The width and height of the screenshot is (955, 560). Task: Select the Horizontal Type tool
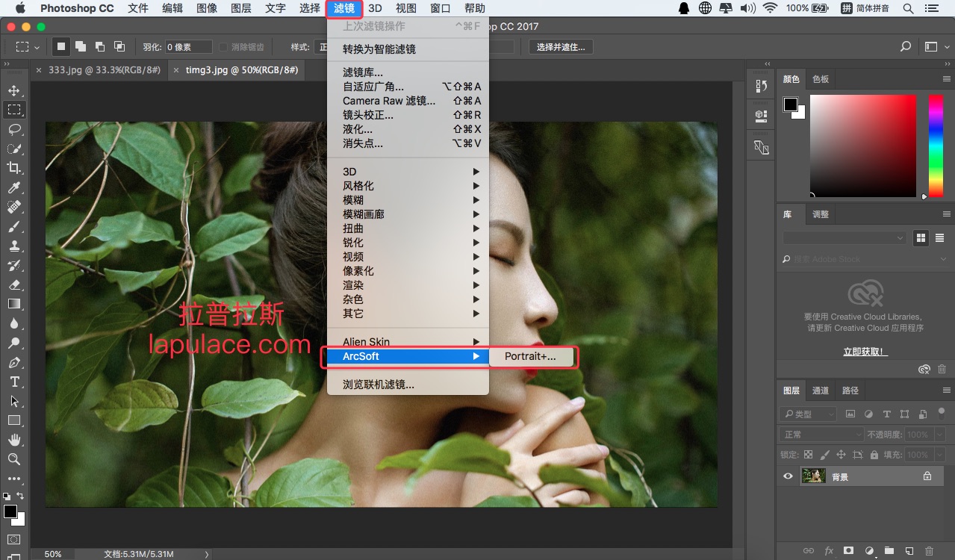(13, 382)
